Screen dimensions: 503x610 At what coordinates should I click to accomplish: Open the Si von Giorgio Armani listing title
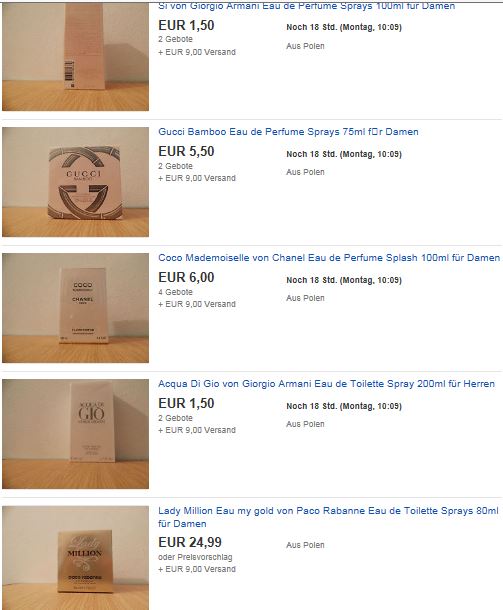point(307,6)
